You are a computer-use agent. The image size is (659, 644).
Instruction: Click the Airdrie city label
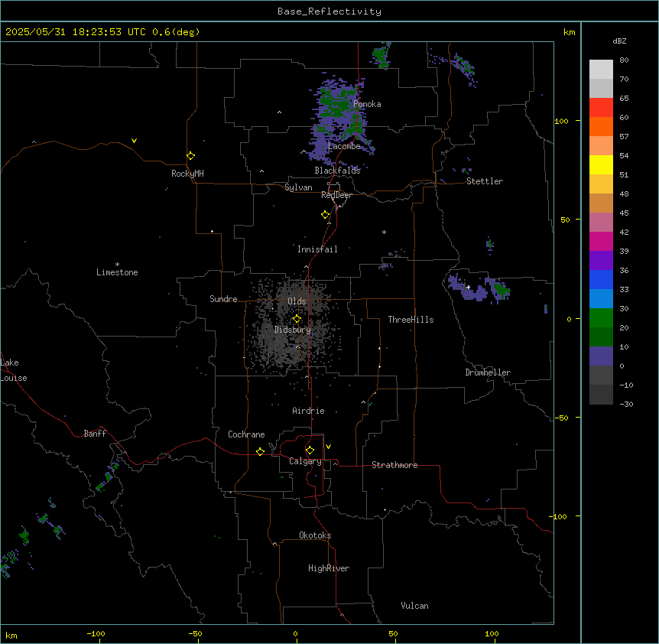(308, 411)
